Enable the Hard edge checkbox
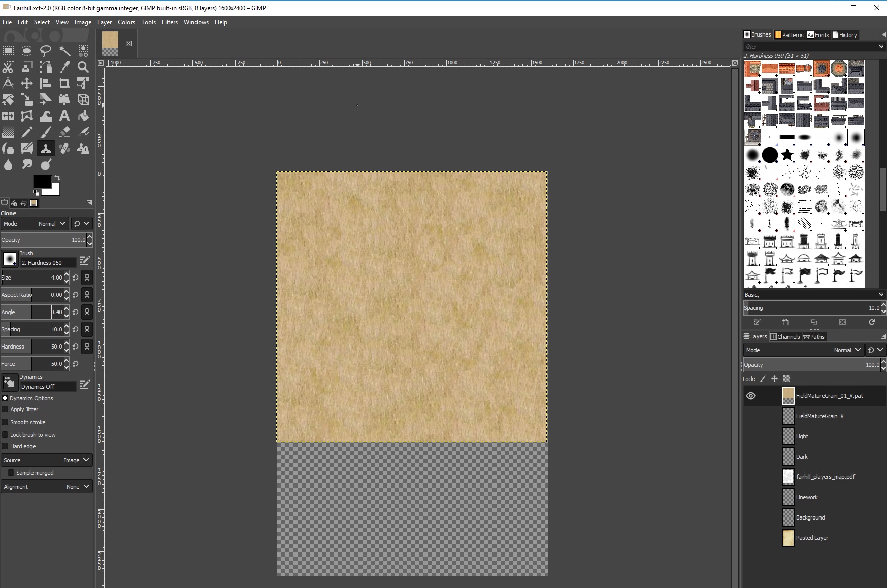The width and height of the screenshot is (887, 588). [5, 446]
